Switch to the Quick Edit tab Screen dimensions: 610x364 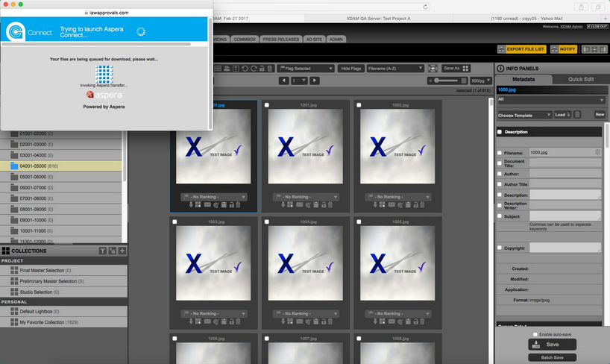point(580,78)
